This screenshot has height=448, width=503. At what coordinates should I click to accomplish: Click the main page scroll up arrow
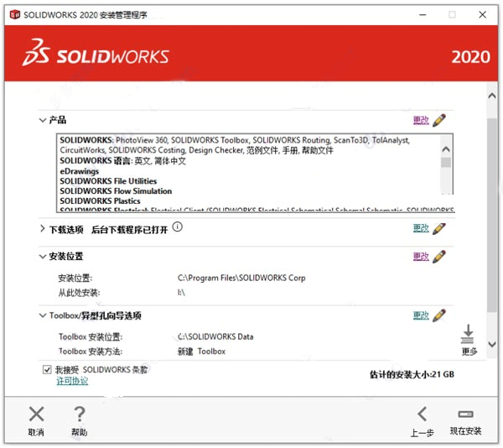coord(492,96)
